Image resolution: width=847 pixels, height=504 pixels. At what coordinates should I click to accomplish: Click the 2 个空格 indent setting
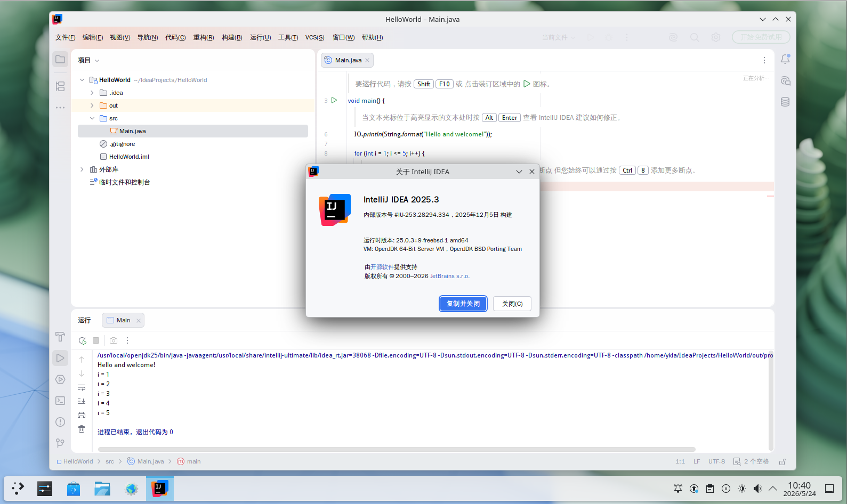tap(751, 462)
